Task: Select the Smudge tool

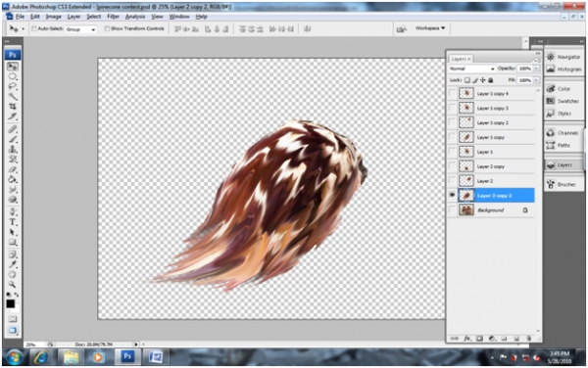Action: [13, 190]
